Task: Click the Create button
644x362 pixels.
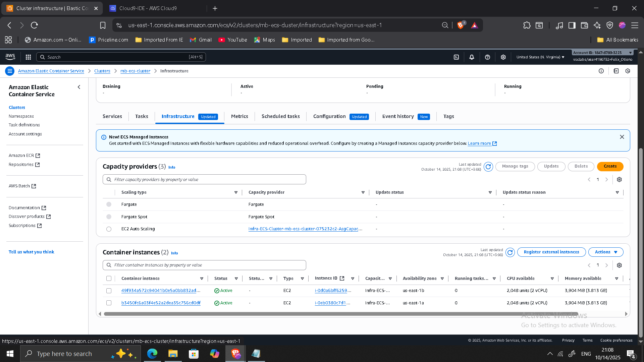Action: pyautogui.click(x=610, y=166)
